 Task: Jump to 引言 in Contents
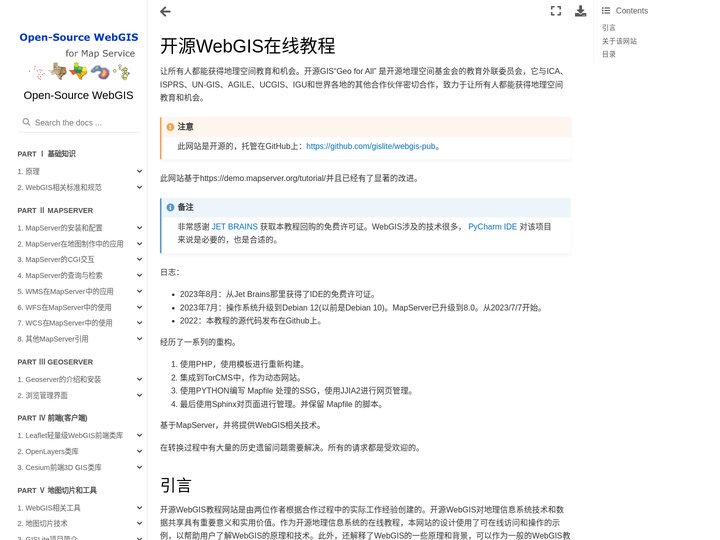click(x=609, y=28)
